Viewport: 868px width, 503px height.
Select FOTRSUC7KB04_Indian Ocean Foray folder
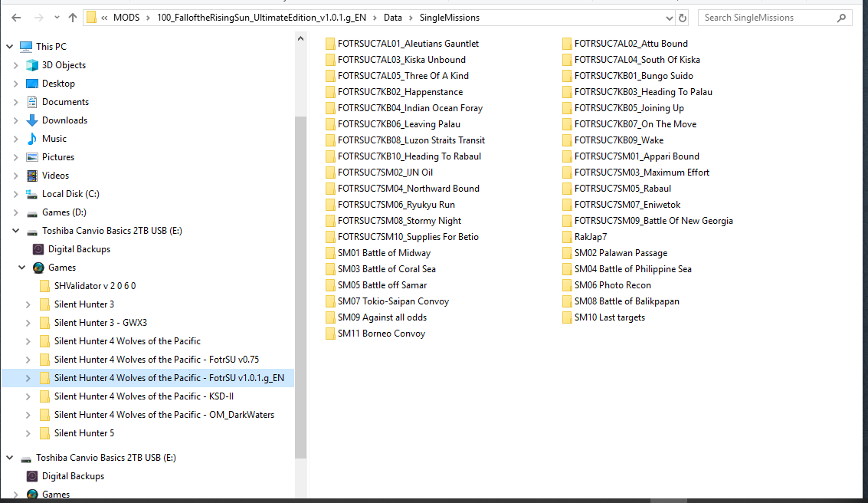click(410, 108)
